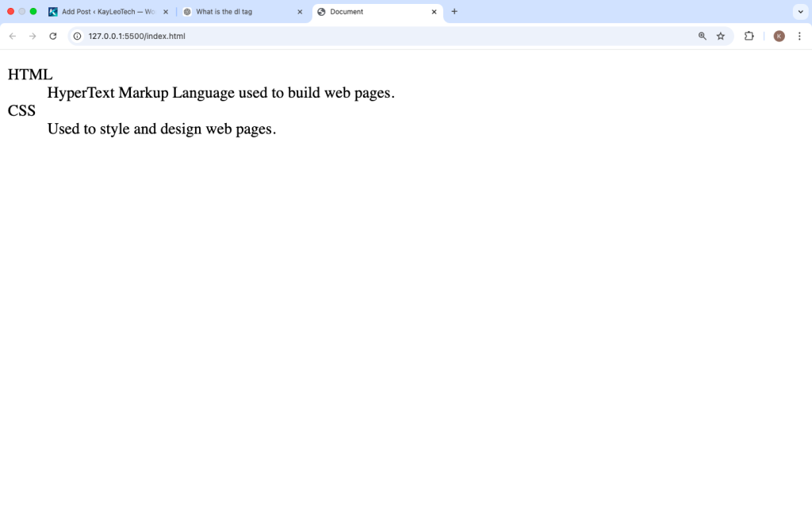Open a new tab with plus button

pyautogui.click(x=454, y=12)
